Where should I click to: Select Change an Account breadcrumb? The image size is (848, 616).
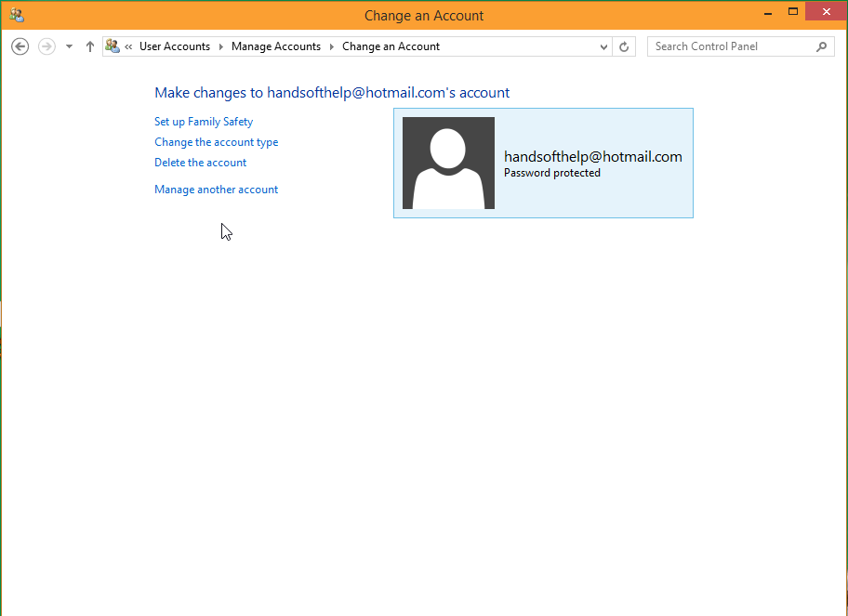coord(391,46)
